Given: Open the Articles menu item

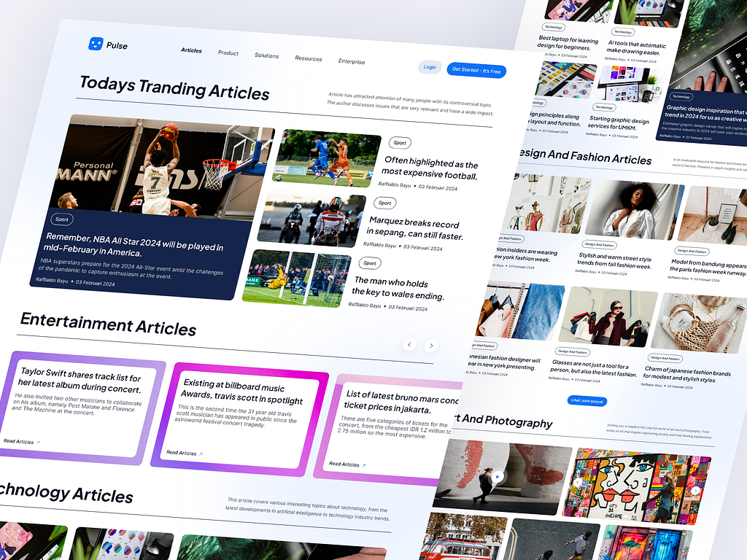Looking at the screenshot, I should tap(192, 50).
